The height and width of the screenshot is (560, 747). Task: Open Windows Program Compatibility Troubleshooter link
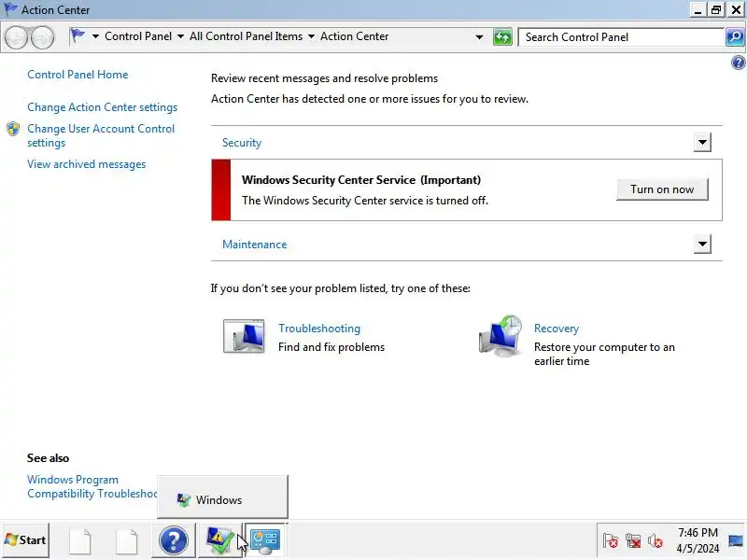click(x=92, y=486)
